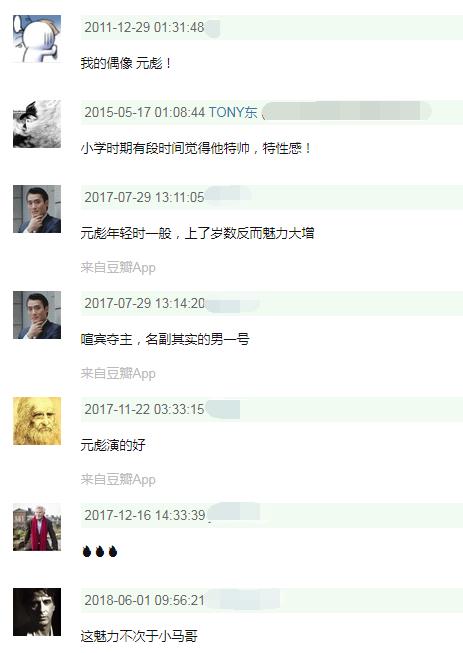Open the cartoon rabbit avatar profile
The width and height of the screenshot is (463, 653).
[37, 39]
